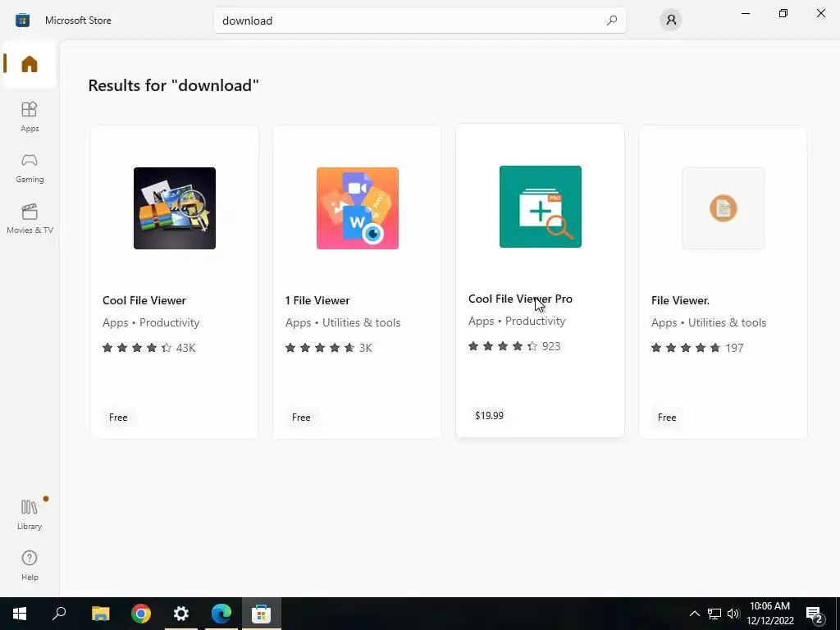Click the 'Cool File Viewer' title

point(144,300)
